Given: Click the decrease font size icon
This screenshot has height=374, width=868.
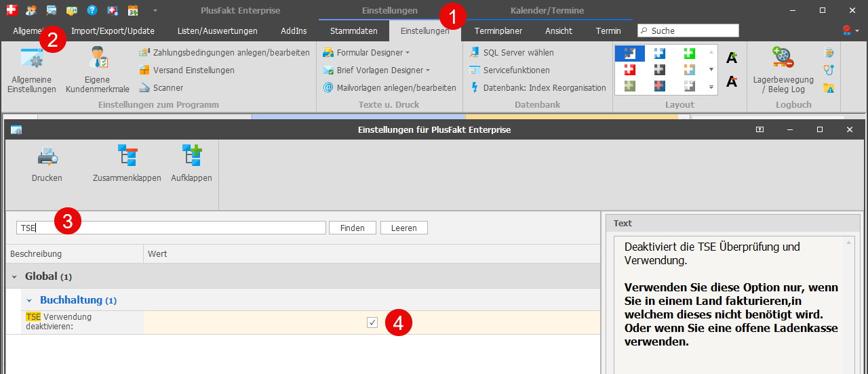Looking at the screenshot, I should [732, 82].
